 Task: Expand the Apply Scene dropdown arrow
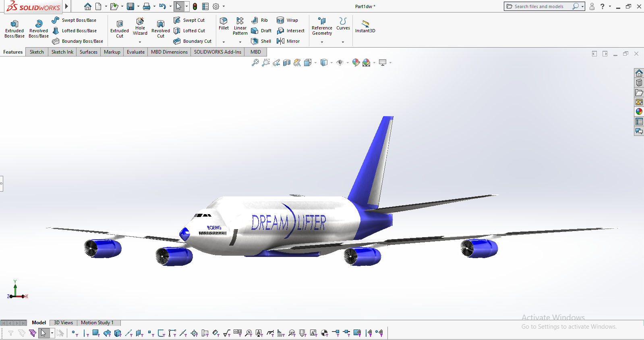pyautogui.click(x=374, y=63)
